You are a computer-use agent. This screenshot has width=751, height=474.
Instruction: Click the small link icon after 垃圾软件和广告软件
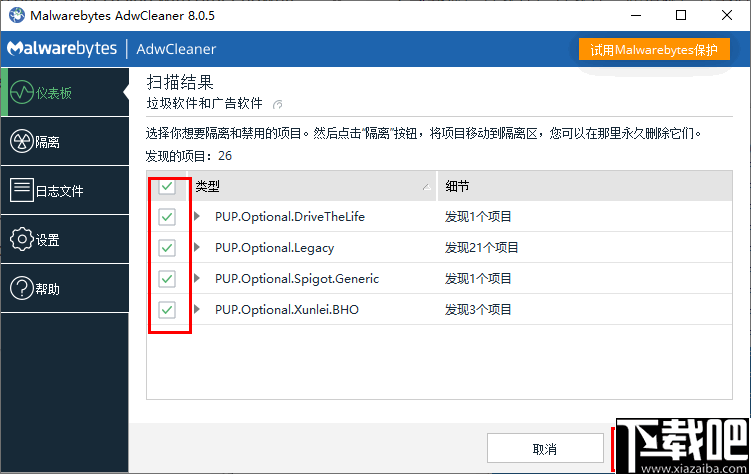[x=277, y=104]
